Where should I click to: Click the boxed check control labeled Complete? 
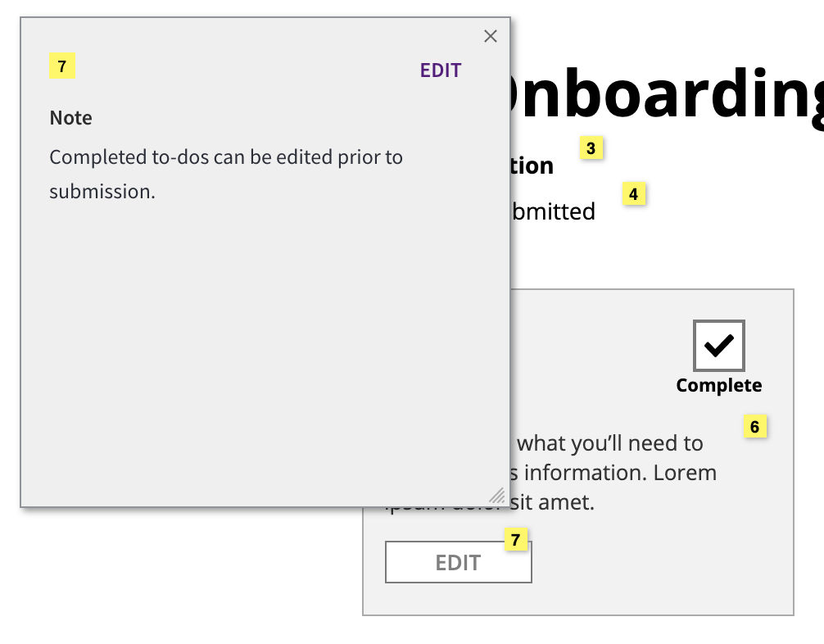[718, 345]
